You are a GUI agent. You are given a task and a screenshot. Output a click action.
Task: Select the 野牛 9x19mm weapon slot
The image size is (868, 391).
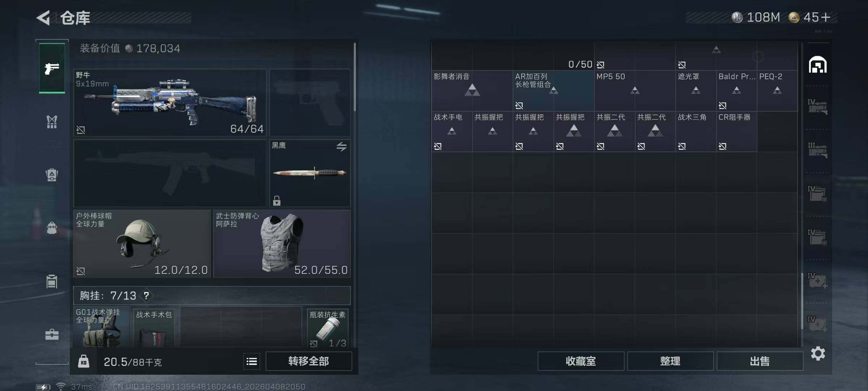(x=170, y=103)
